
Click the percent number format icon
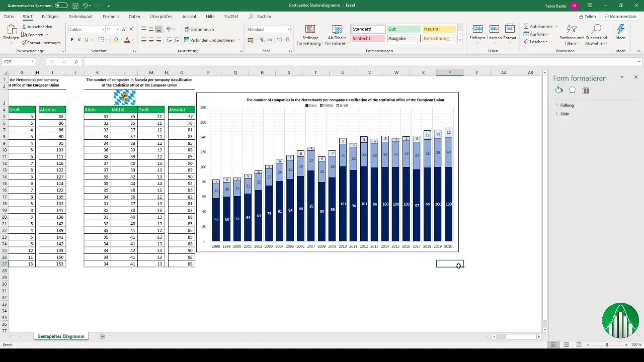pyautogui.click(x=261, y=40)
